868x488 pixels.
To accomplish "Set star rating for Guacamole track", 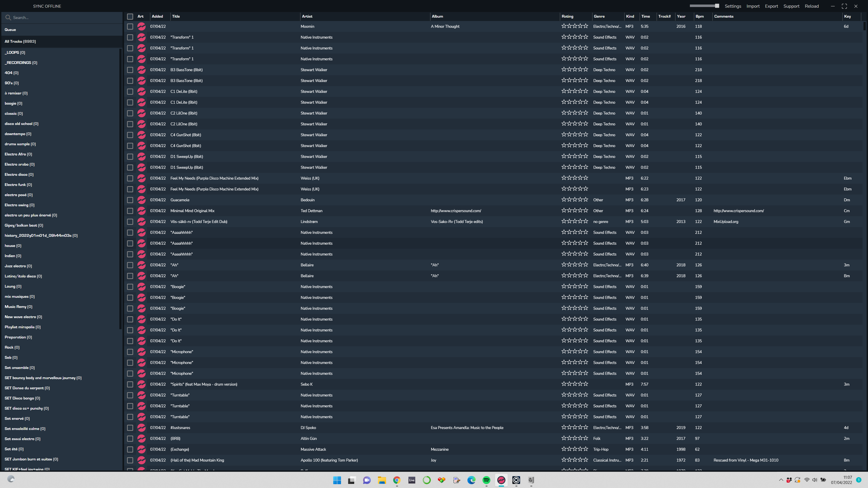I will point(575,199).
